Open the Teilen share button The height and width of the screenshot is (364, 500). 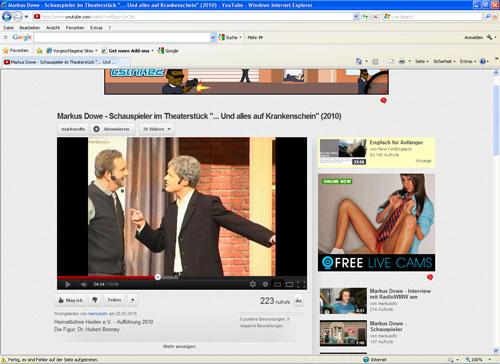(x=114, y=300)
